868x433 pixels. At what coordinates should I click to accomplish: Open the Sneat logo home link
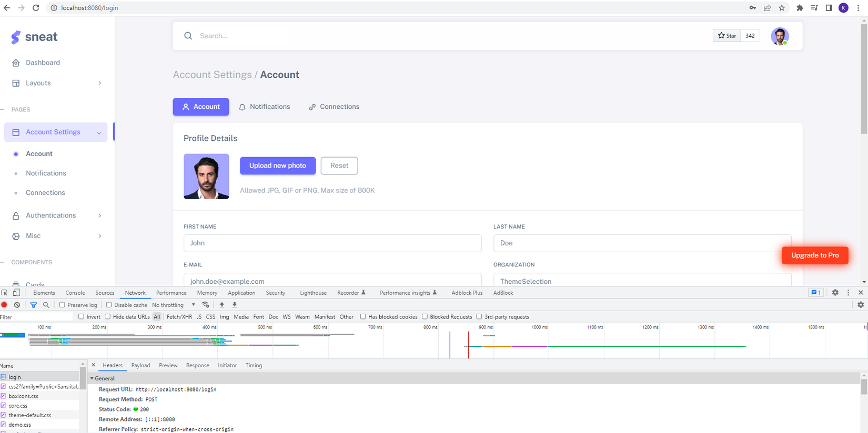[34, 37]
